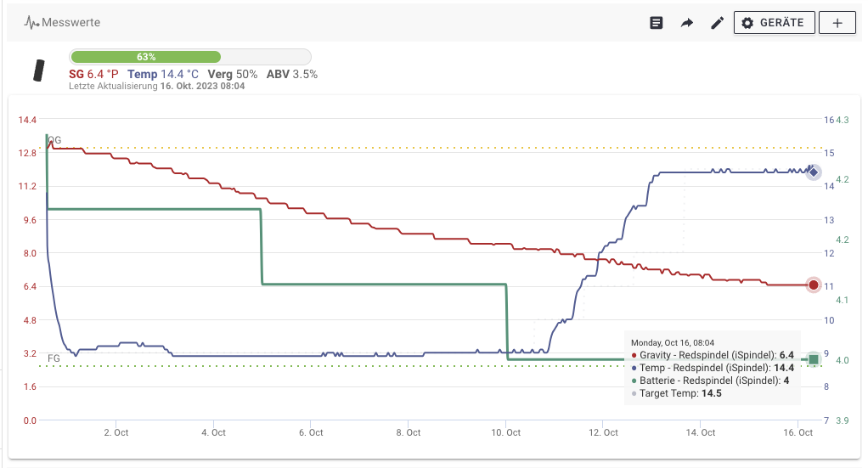Click the FG label on chart
868x468 pixels.
[x=54, y=358]
